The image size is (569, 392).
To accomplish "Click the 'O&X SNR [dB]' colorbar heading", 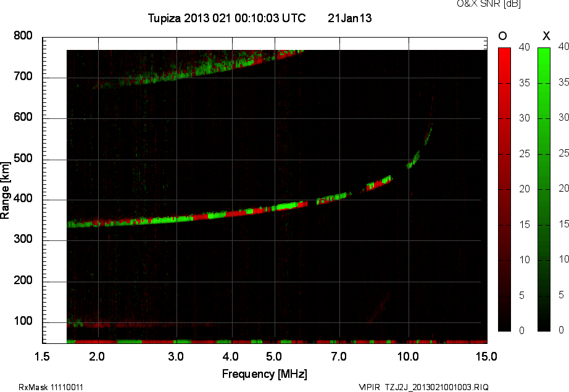I will tap(488, 4).
